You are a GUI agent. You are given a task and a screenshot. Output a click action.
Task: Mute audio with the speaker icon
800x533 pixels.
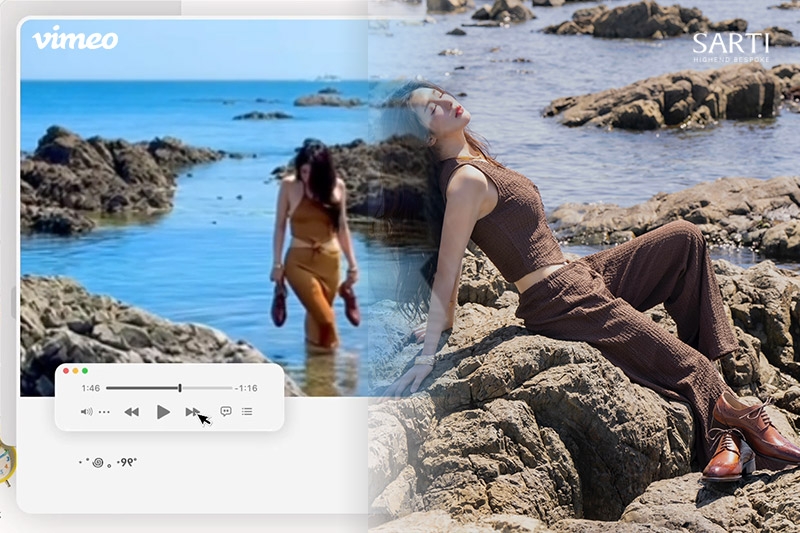[86, 412]
